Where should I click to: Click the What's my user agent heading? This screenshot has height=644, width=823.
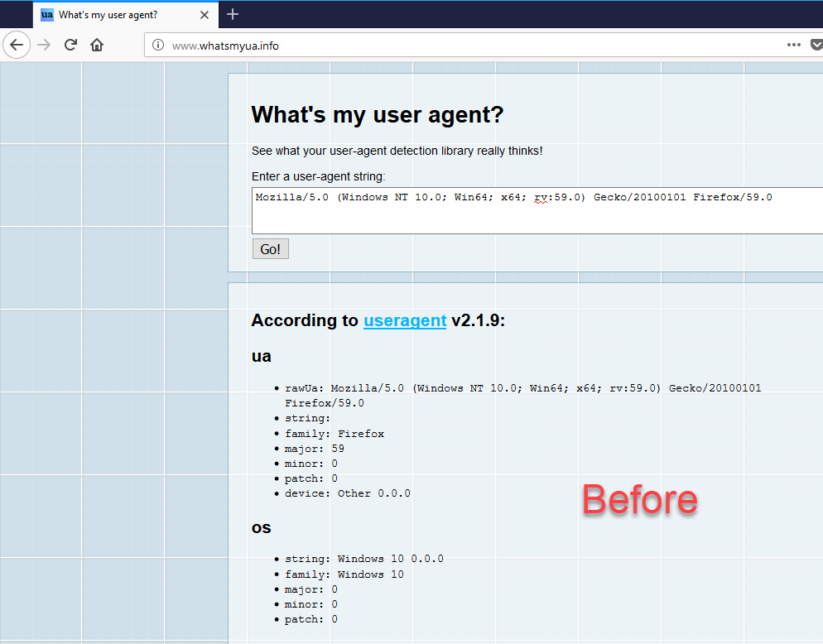[x=378, y=114]
